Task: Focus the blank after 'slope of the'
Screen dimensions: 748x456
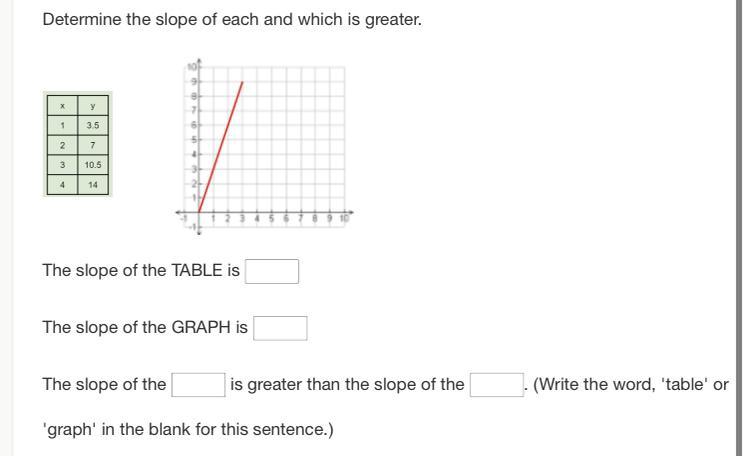Action: (x=497, y=385)
